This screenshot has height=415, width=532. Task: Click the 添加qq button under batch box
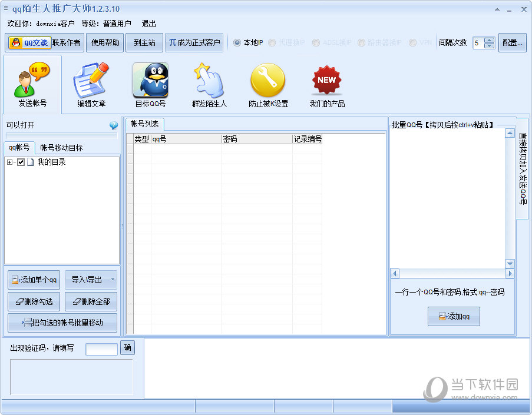click(454, 316)
